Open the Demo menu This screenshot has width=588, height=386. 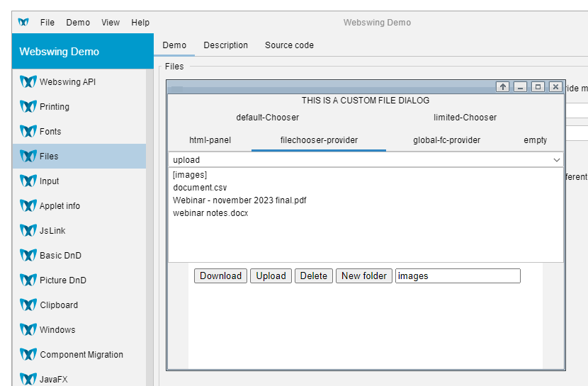(78, 23)
